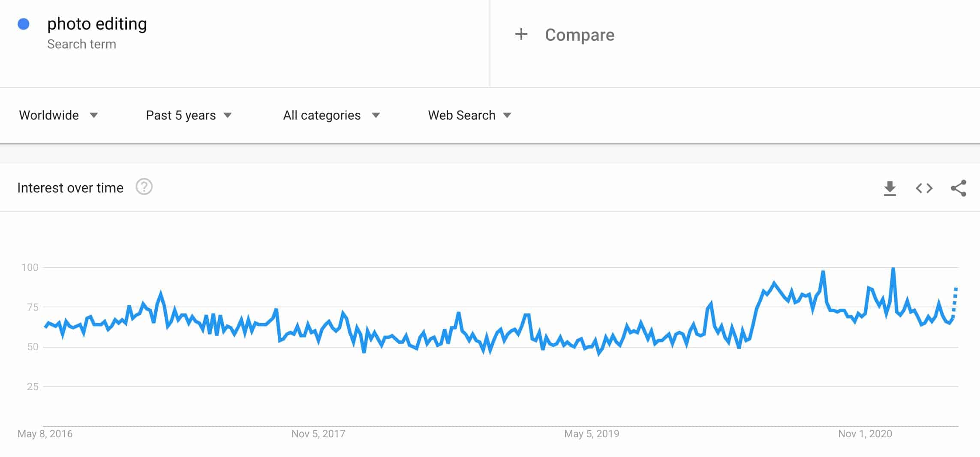Click the download CSV icon
Image resolution: width=980 pixels, height=457 pixels.
(x=890, y=188)
